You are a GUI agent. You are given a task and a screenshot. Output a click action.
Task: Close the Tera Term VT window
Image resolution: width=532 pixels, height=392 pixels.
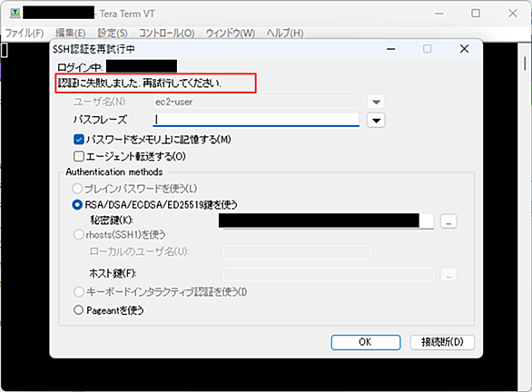coord(513,14)
